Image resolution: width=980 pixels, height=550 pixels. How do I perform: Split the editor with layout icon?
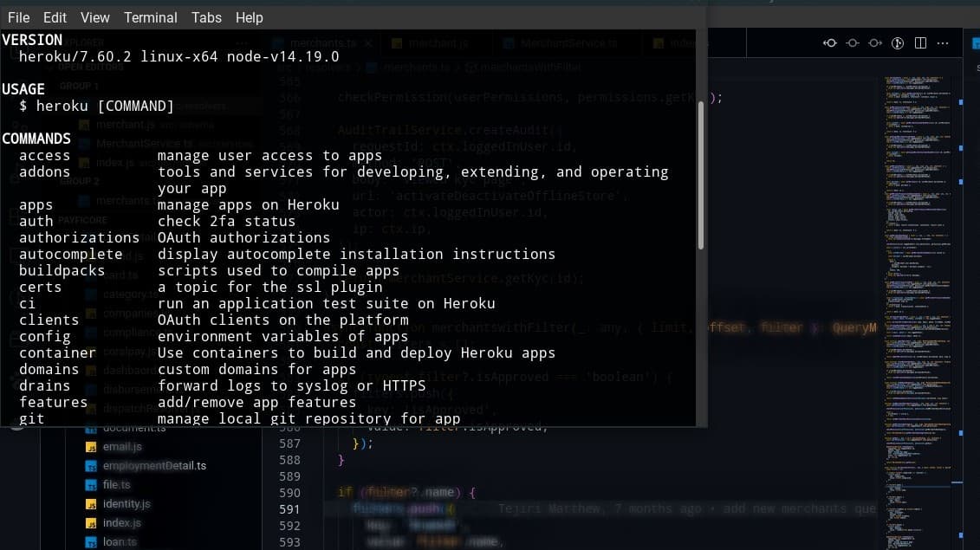click(920, 43)
